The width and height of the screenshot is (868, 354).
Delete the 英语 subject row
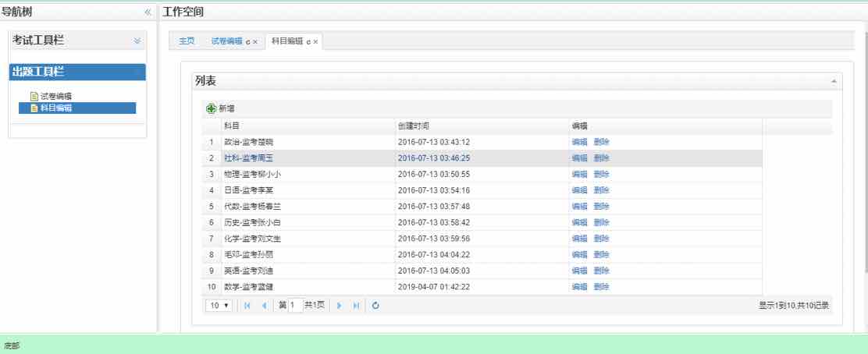(601, 271)
